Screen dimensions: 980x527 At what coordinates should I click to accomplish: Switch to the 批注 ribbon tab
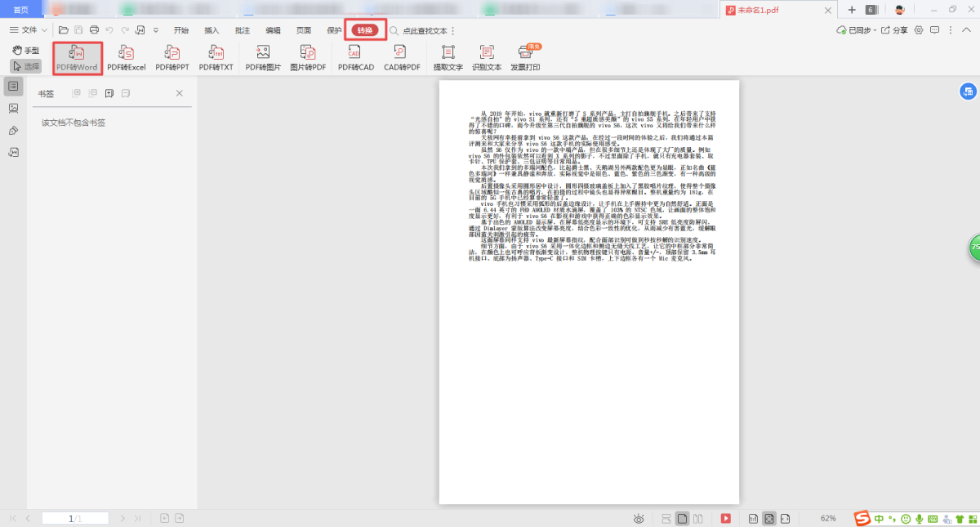point(243,30)
